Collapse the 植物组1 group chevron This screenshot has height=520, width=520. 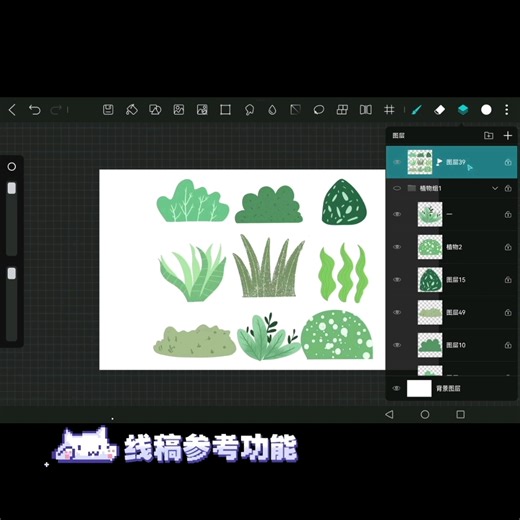495,188
